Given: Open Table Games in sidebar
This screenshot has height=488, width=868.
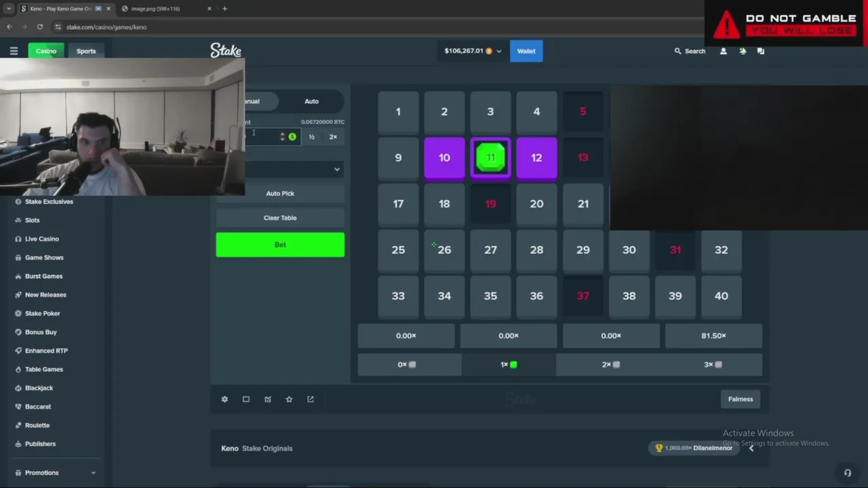Looking at the screenshot, I should tap(44, 369).
